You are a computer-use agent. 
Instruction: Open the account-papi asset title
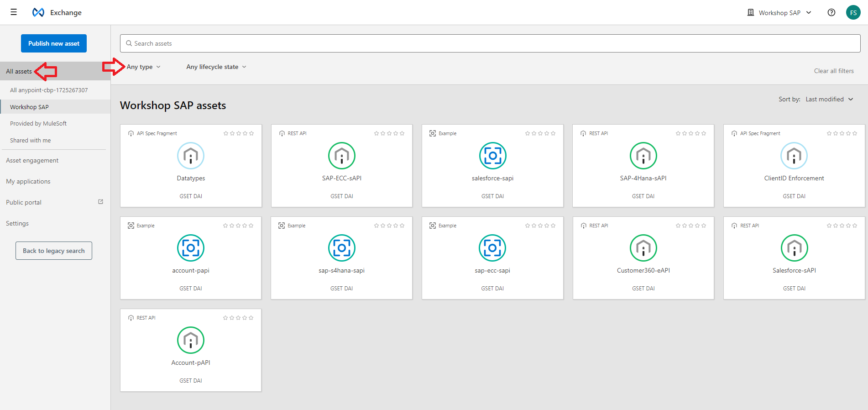(x=191, y=270)
